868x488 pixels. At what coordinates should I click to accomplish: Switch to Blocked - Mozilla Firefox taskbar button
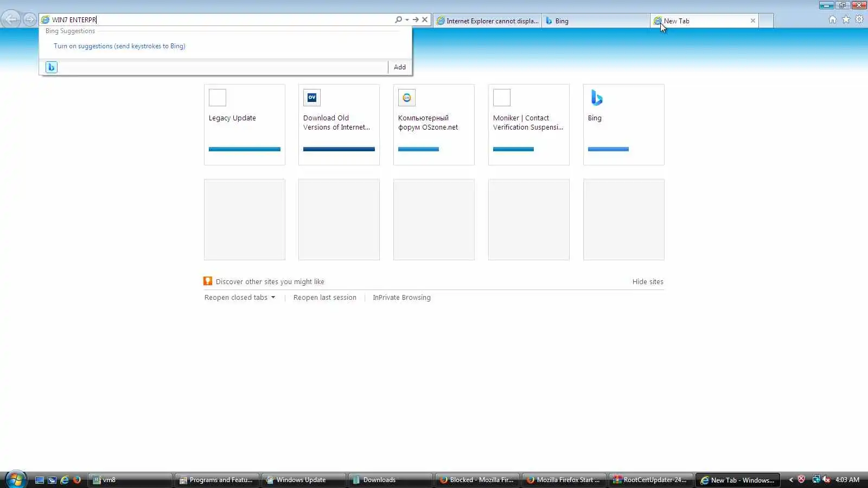coord(477,480)
